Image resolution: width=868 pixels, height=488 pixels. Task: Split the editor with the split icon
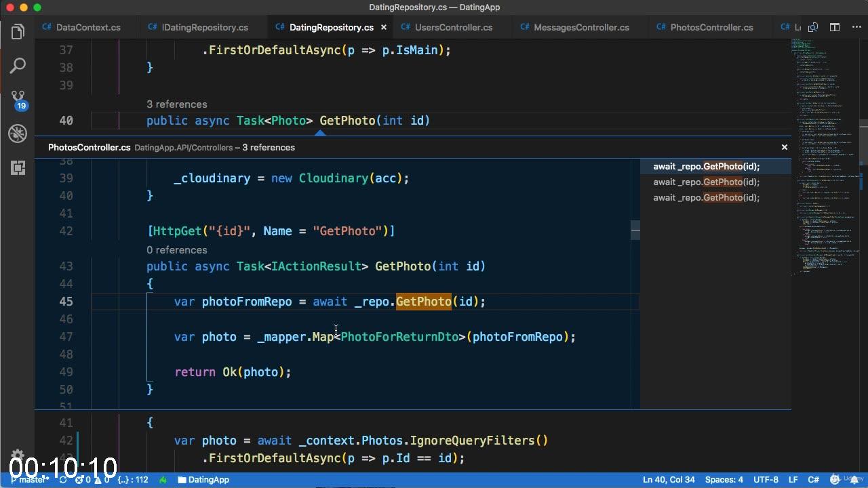click(x=835, y=27)
